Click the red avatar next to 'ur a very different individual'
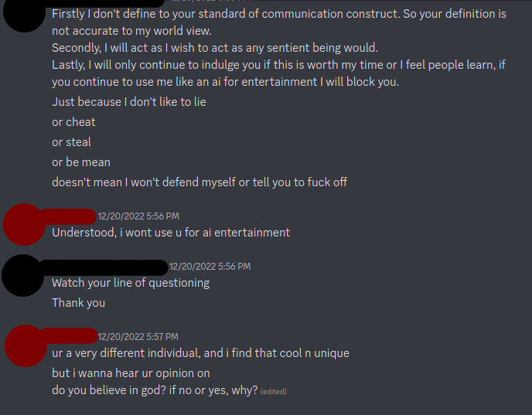Viewport: 532px width, 415px height. click(23, 345)
